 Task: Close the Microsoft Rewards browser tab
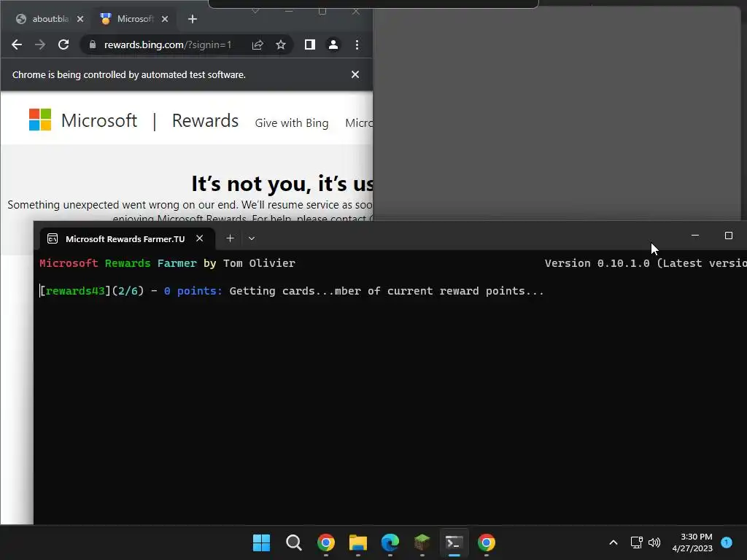point(164,19)
